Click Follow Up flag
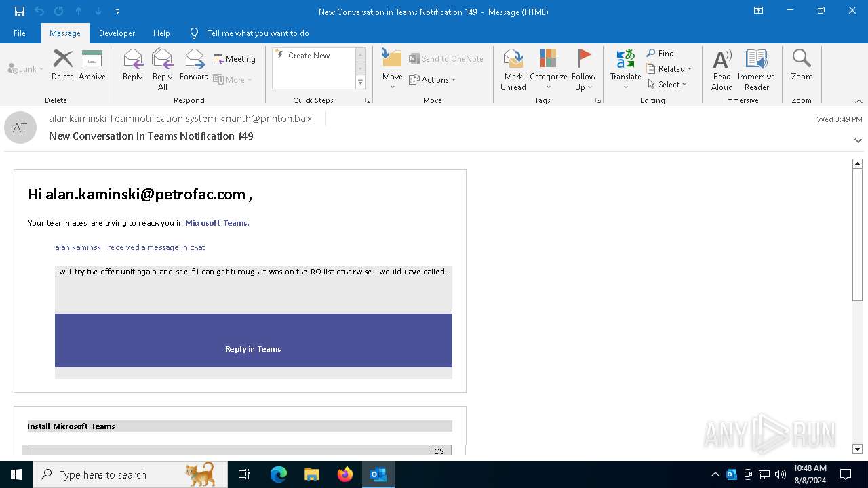This screenshot has height=488, width=868. coord(584,69)
